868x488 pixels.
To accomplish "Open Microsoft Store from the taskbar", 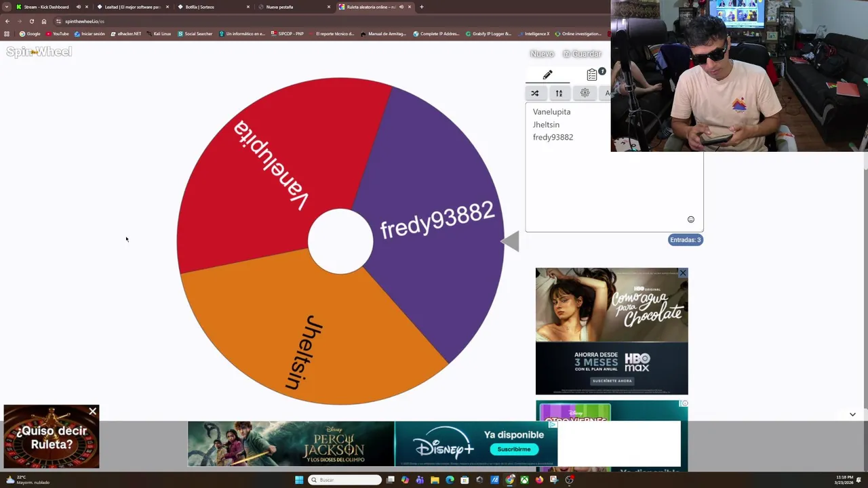I will [x=465, y=480].
